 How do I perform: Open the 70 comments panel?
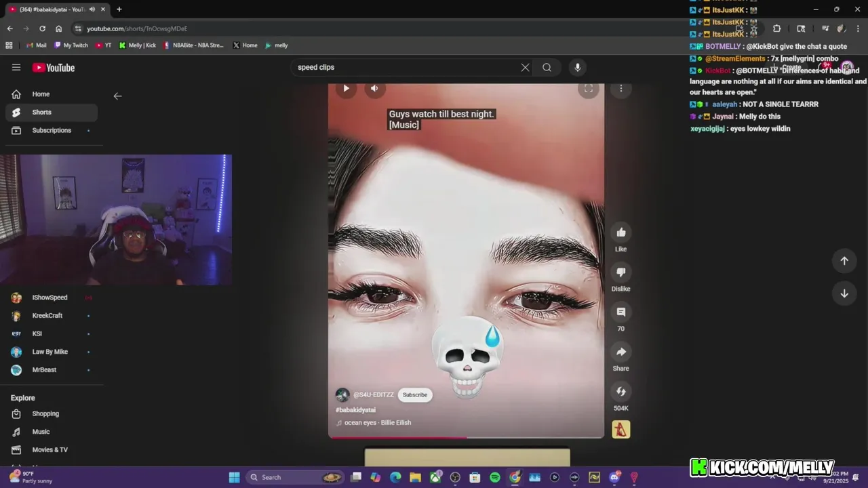(620, 312)
